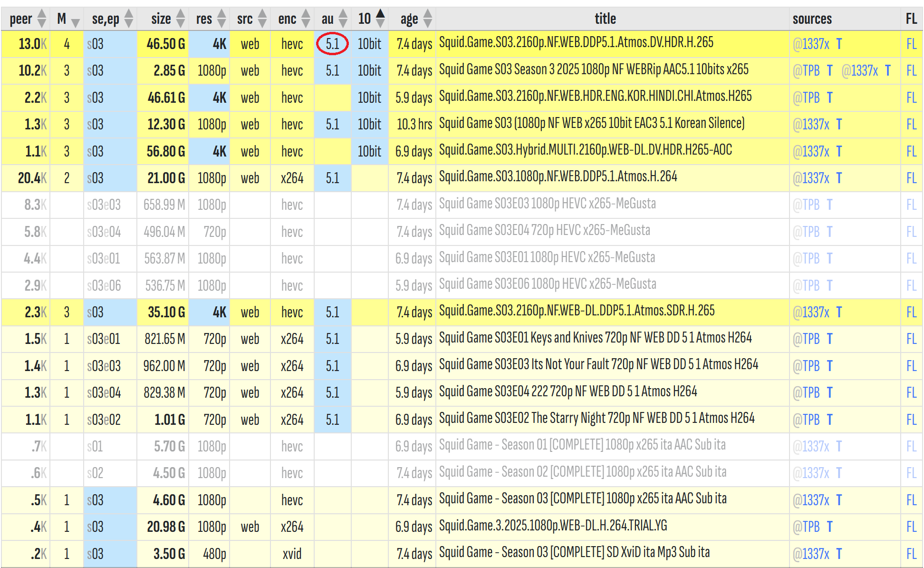Sort results by age arrows
This screenshot has height=568, width=924.
428,19
